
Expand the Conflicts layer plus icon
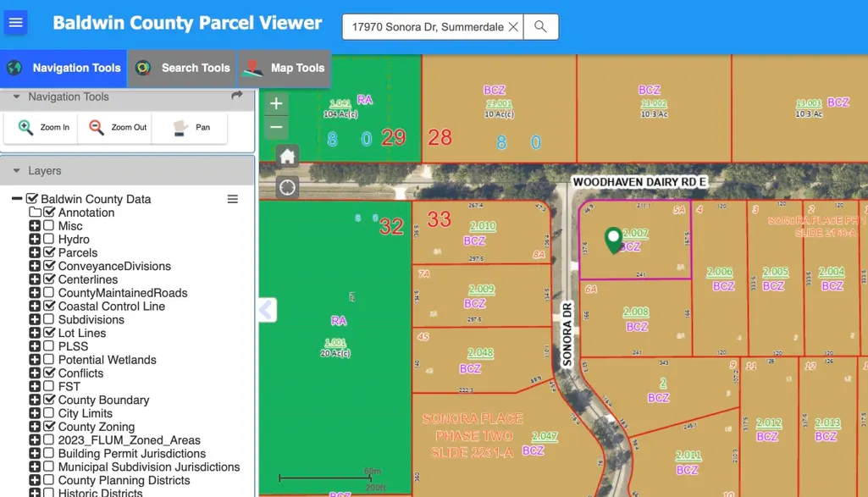point(35,373)
